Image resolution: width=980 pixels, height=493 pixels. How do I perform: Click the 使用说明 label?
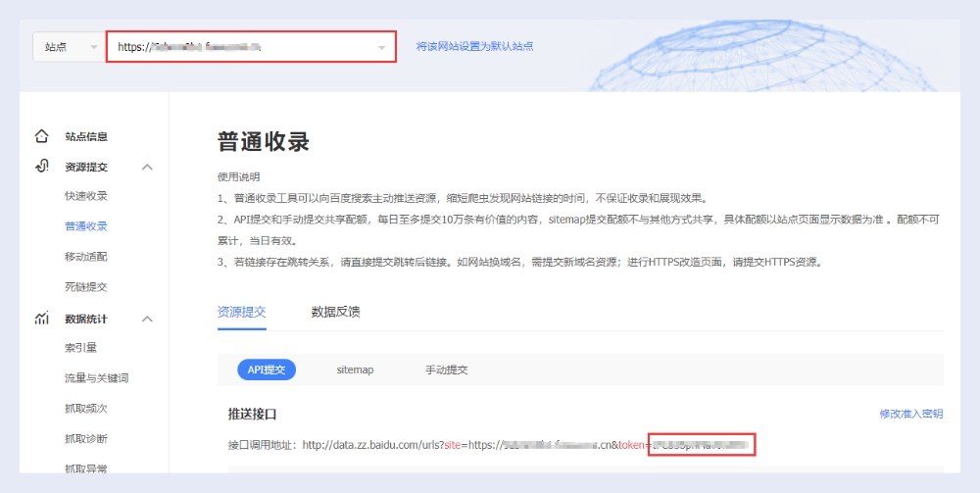pyautogui.click(x=239, y=176)
